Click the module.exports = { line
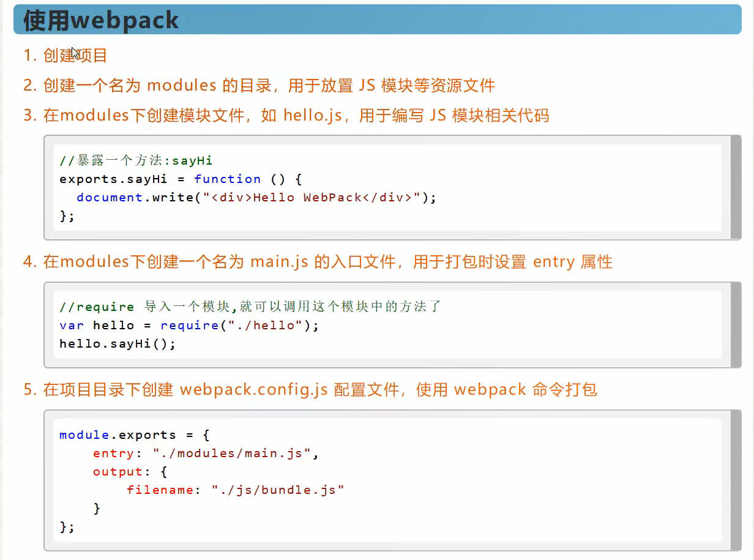Viewport: 754px width, 560px height. 135,435
